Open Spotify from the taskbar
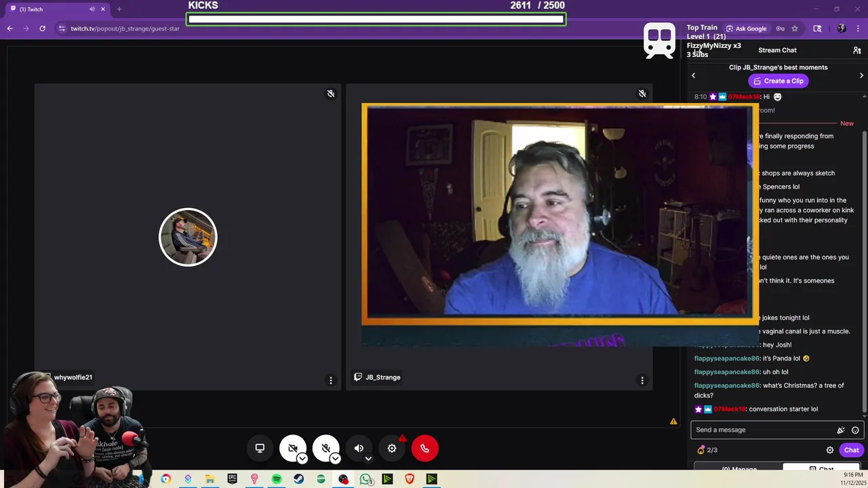The height and width of the screenshot is (488, 868). coord(277,479)
